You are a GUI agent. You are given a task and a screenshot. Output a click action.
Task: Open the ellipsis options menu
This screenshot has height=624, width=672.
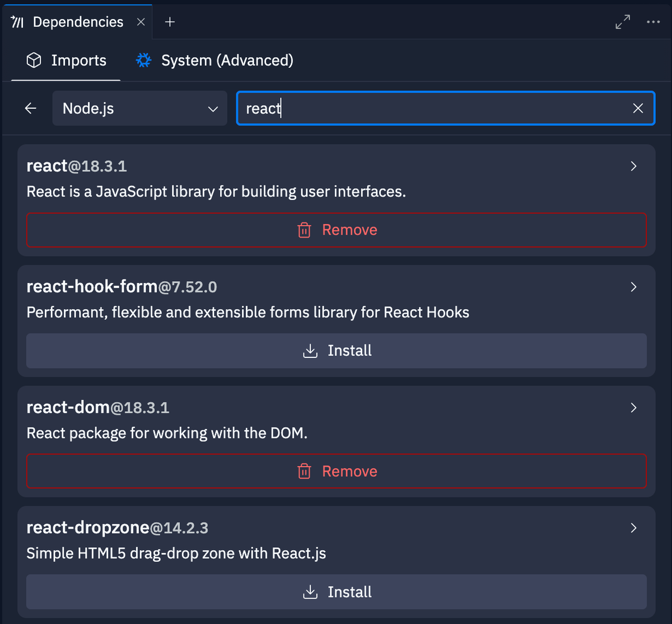point(654,21)
